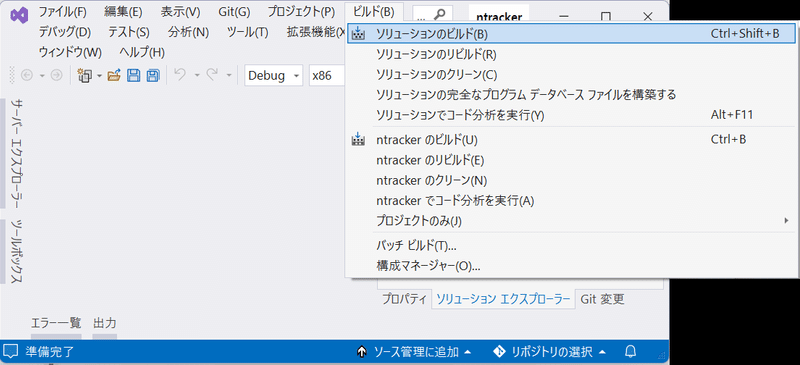The height and width of the screenshot is (365, 800).
Task: Open the 編集(E) menu
Action: tap(123, 11)
